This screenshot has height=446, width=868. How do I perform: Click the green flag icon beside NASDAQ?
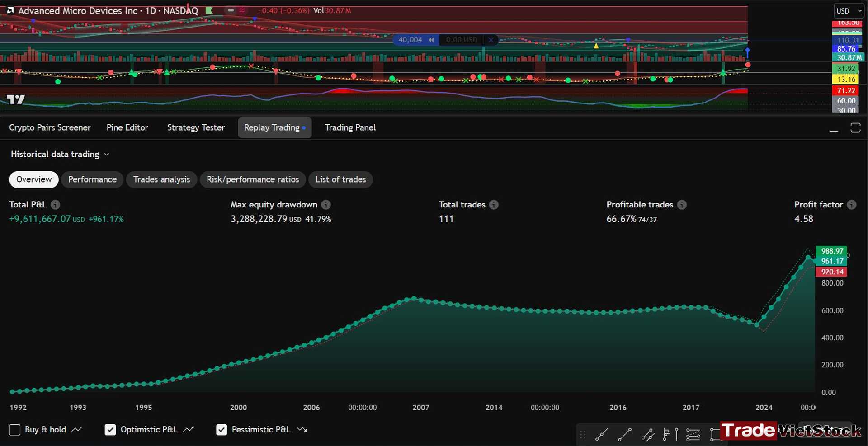point(209,10)
